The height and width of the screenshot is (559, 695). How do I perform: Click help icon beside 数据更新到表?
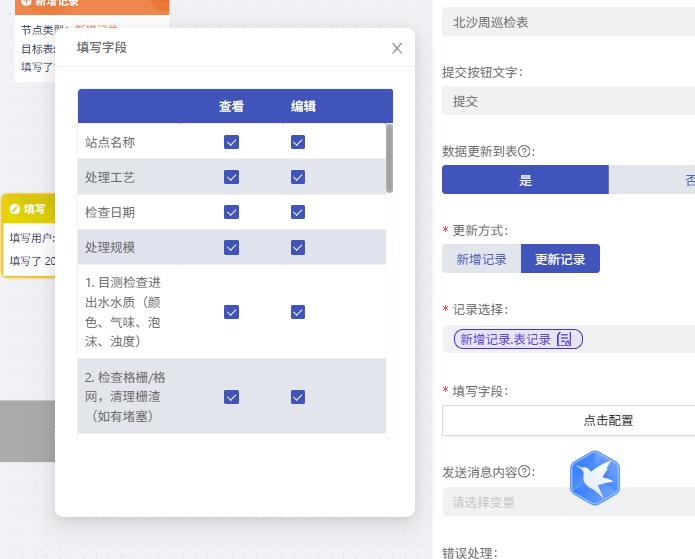524,152
